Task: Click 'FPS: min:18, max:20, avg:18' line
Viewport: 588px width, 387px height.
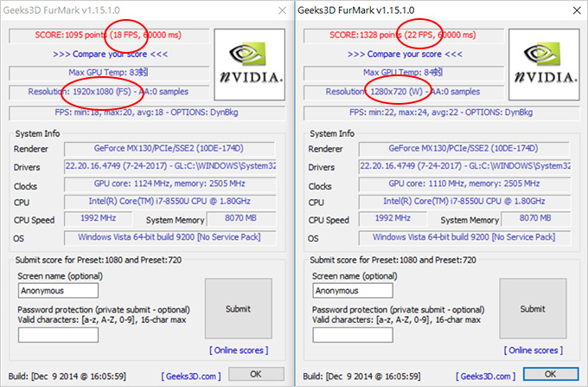Action: point(147,113)
